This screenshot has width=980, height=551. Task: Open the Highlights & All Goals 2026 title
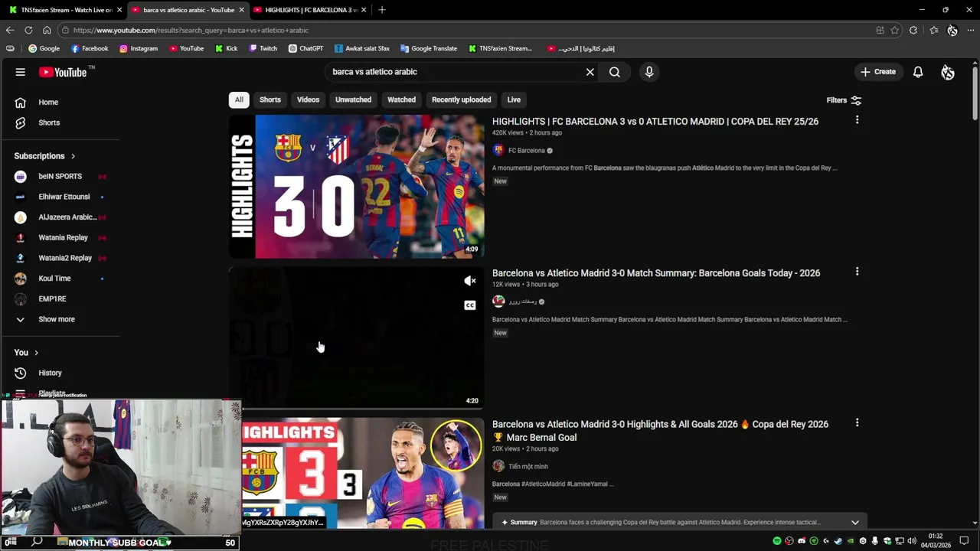click(660, 431)
